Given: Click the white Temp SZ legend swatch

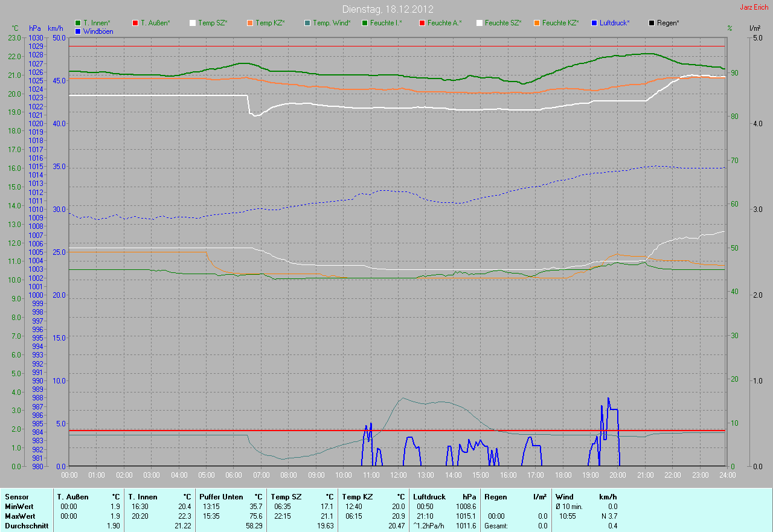Looking at the screenshot, I should click(x=193, y=23).
